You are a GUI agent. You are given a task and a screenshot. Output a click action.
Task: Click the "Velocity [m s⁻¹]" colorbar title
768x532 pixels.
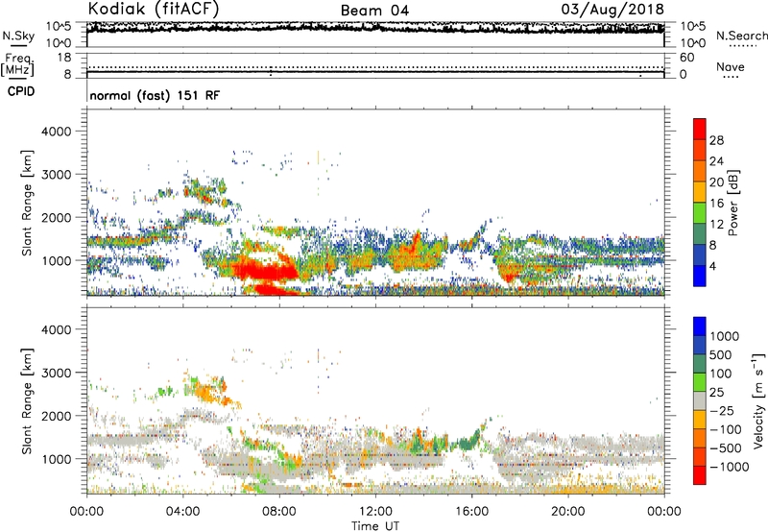point(758,400)
